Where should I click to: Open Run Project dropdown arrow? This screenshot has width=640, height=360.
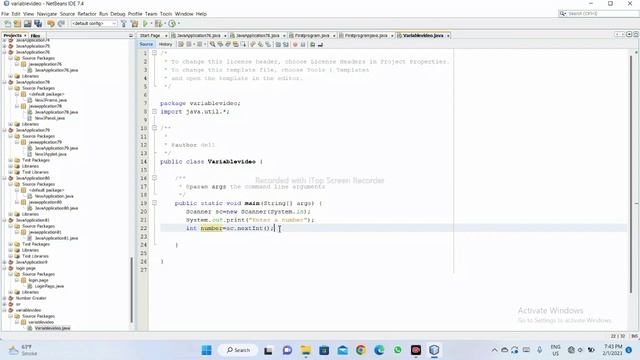click(x=151, y=24)
